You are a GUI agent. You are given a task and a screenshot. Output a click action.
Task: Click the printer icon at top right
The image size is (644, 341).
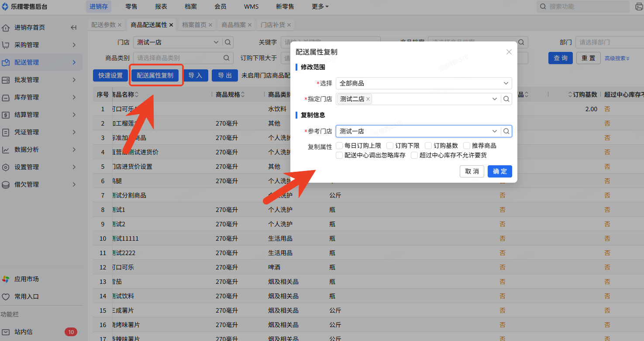639,7
